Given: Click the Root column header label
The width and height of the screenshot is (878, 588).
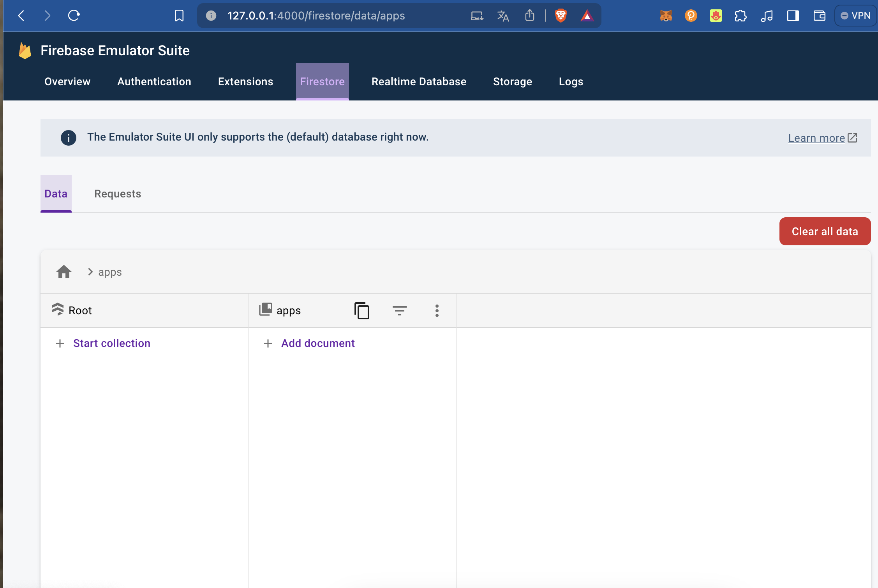Looking at the screenshot, I should point(80,310).
